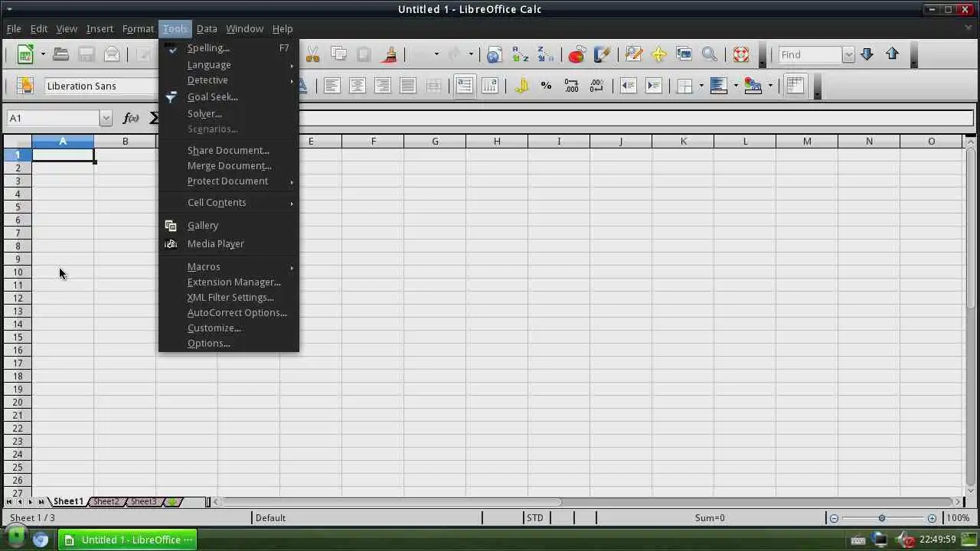Click the zoom out minus button
The height and width of the screenshot is (551, 980).
pos(834,518)
